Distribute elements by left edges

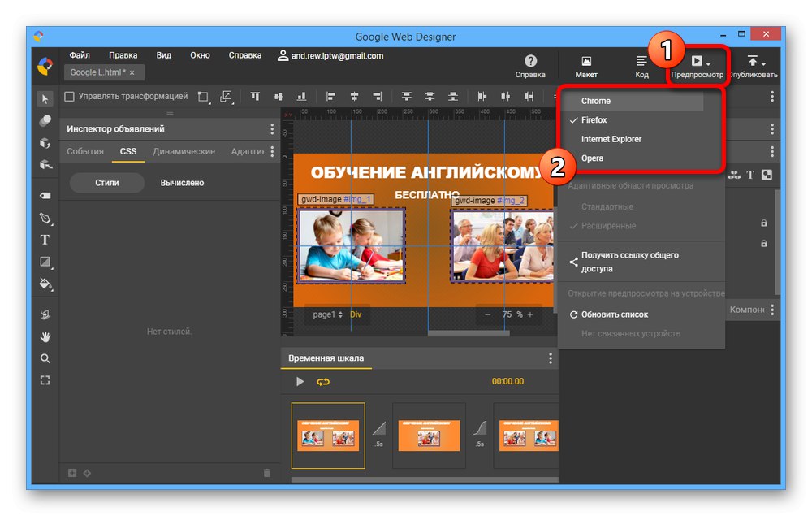[482, 97]
